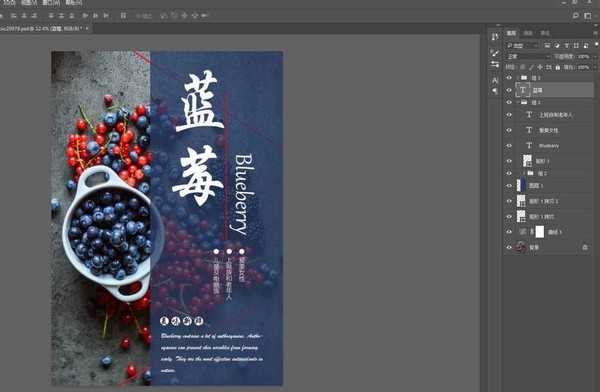Open the layer filter type dropdown
This screenshot has height=392, width=600.
(x=522, y=46)
